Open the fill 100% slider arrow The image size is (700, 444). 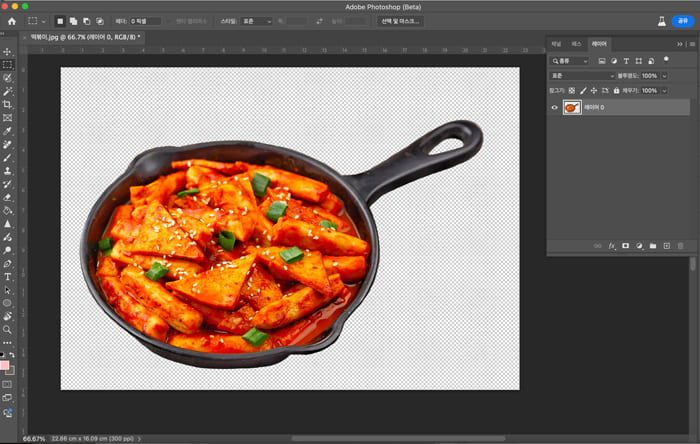pyautogui.click(x=664, y=91)
